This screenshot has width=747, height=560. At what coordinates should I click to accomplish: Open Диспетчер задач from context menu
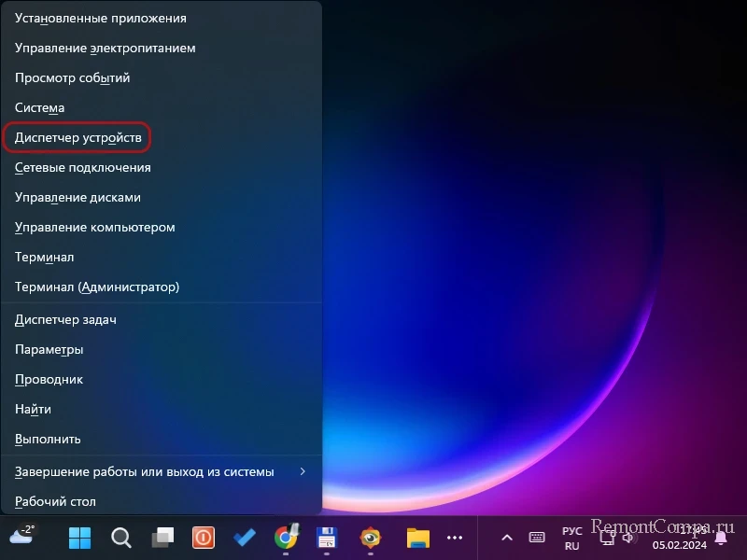pyautogui.click(x=65, y=320)
